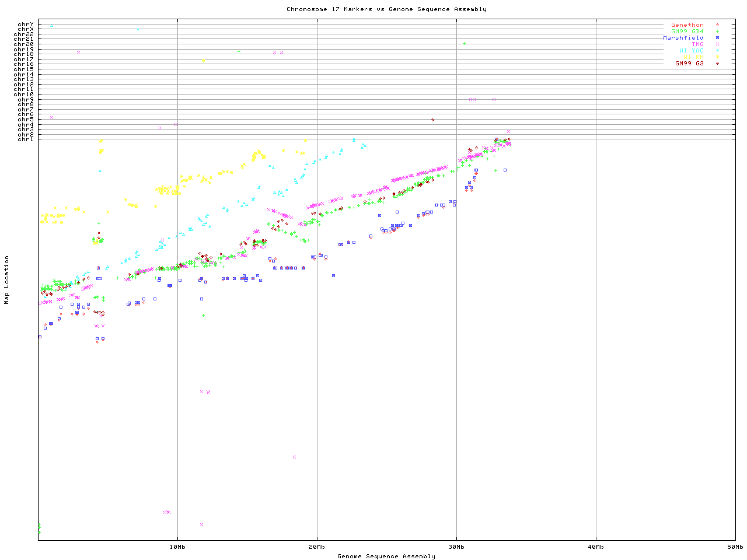The image size is (747, 560).
Task: Select the chr1 row label
Action: pyautogui.click(x=26, y=139)
